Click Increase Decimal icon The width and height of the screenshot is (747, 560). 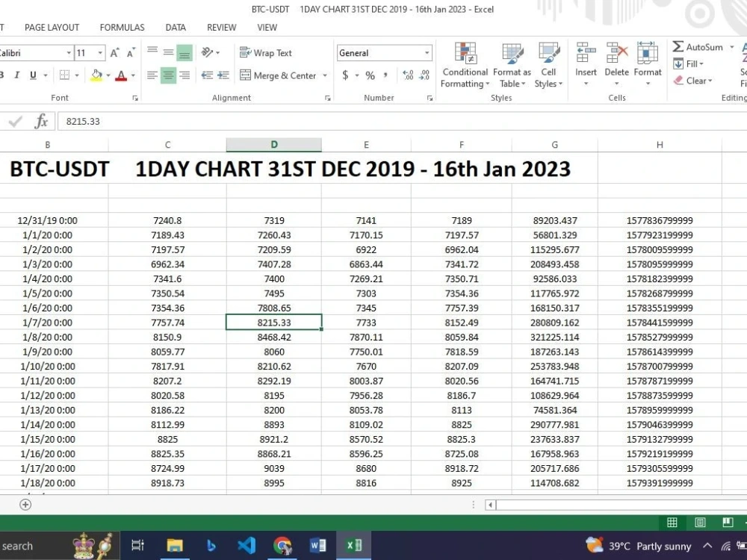click(x=408, y=75)
